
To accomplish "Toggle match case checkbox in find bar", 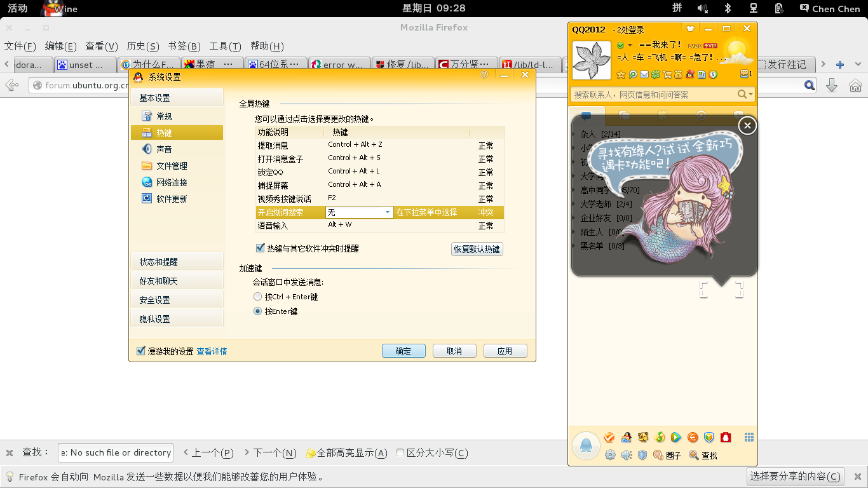I will tap(400, 453).
